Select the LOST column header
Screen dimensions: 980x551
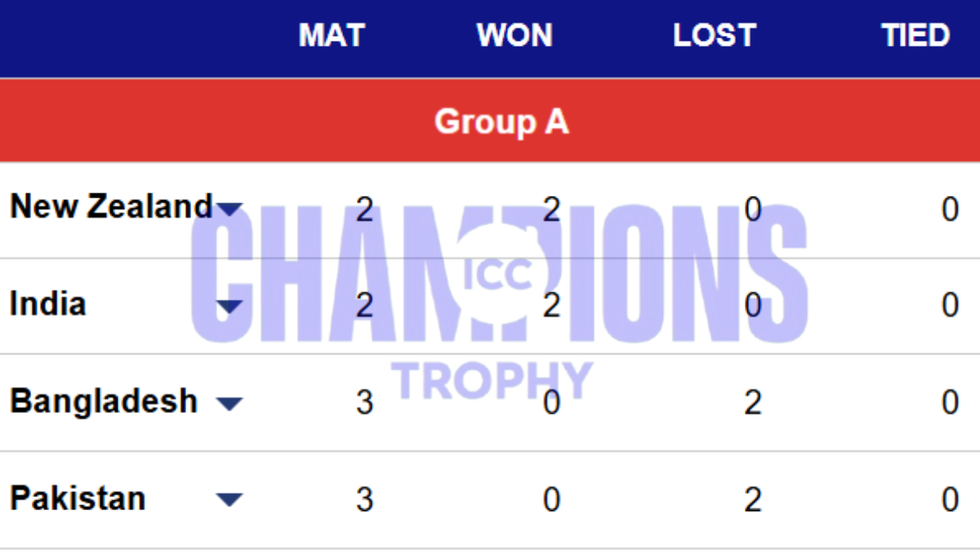(715, 36)
